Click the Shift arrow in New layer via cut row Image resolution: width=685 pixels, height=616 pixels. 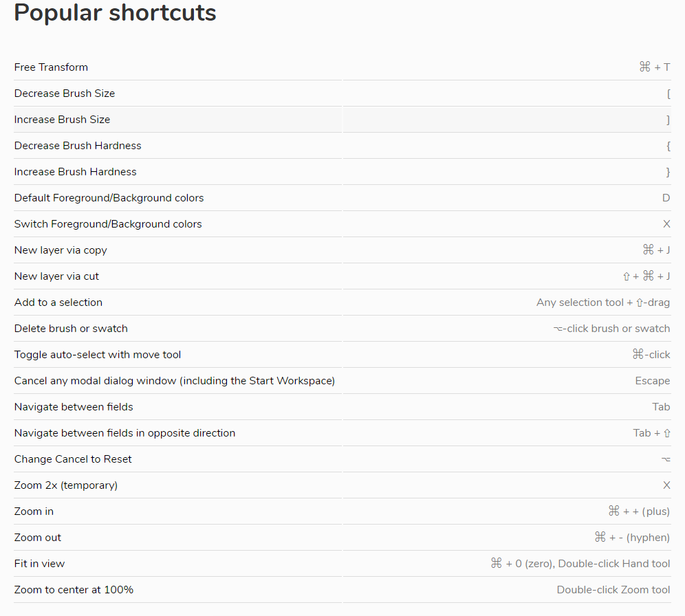(626, 276)
